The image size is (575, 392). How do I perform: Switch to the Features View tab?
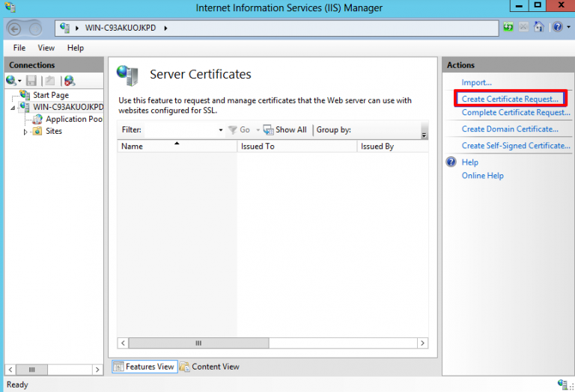[x=144, y=367]
